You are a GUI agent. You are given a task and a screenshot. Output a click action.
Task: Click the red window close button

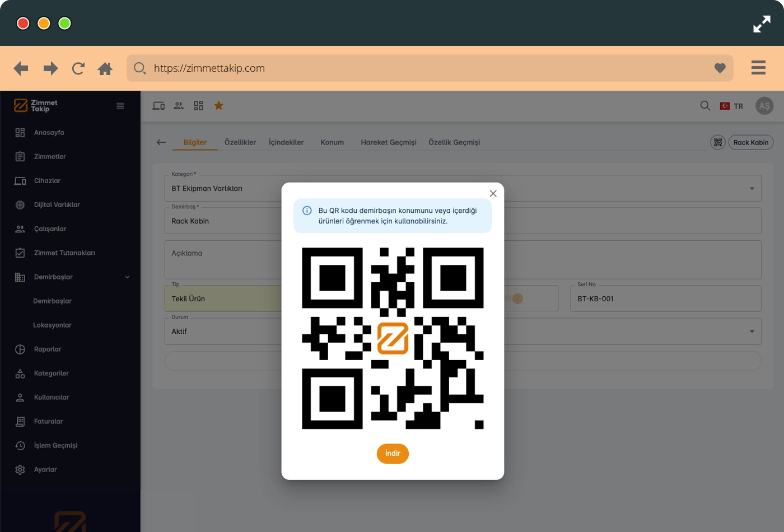pos(23,24)
